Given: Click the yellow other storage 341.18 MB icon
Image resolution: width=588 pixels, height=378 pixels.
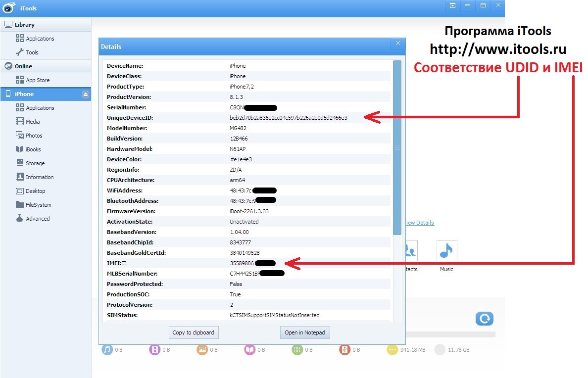Looking at the screenshot, I should point(392,350).
